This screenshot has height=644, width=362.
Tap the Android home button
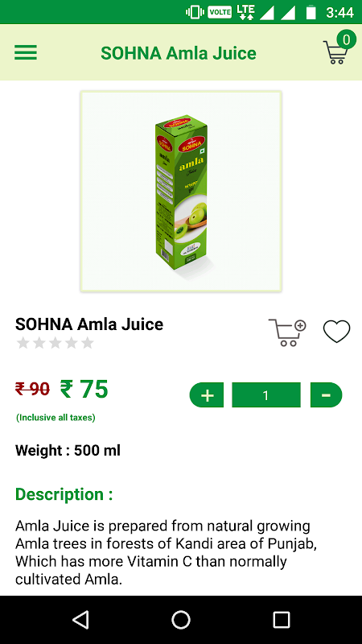point(181,619)
